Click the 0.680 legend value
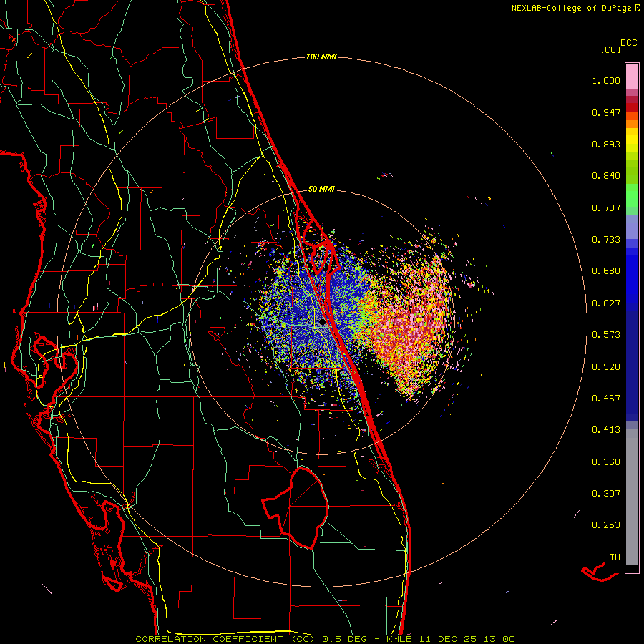Image resolution: width=644 pixels, height=644 pixels. (606, 271)
